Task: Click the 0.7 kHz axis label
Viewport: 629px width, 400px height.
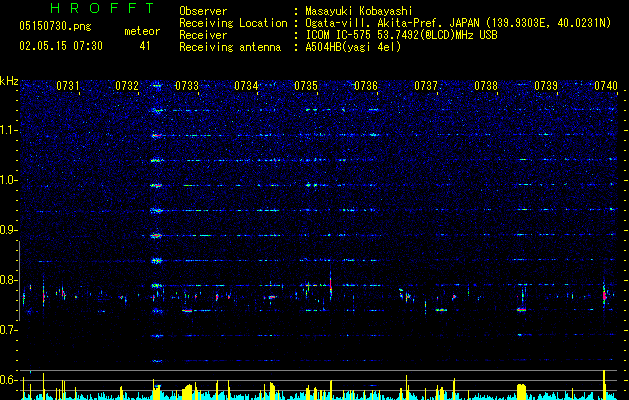Action: pyautogui.click(x=9, y=330)
